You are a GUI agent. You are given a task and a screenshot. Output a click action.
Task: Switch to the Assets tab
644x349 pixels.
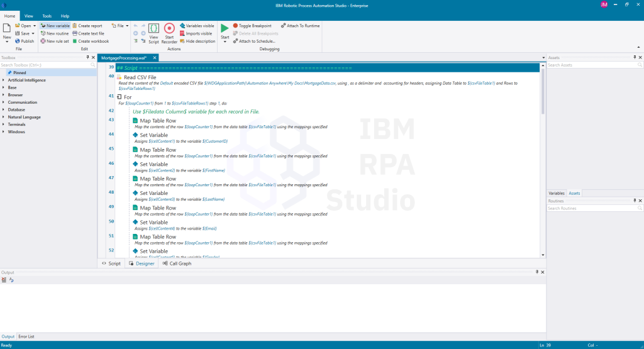(x=574, y=193)
